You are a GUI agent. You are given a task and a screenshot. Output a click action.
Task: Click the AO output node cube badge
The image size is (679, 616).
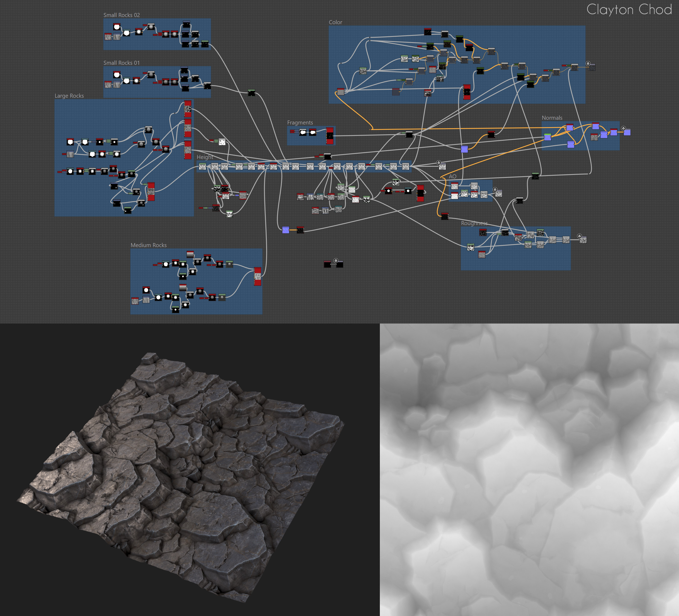[495, 189]
